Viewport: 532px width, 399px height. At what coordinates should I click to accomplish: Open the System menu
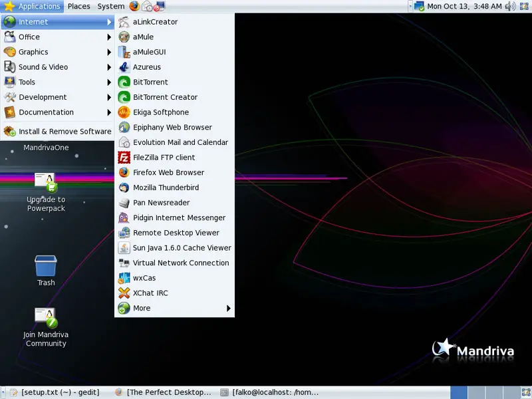coord(110,6)
